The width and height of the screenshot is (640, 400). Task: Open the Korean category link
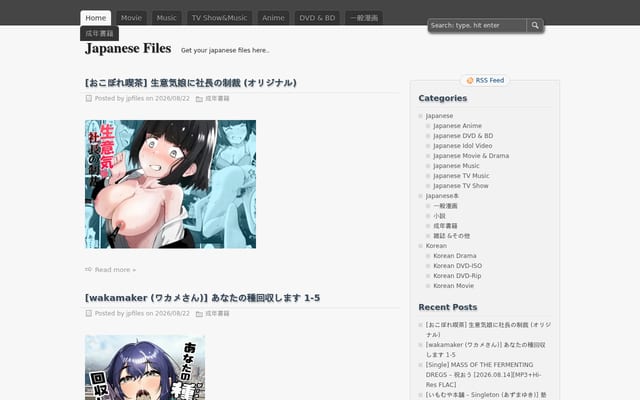(436, 246)
